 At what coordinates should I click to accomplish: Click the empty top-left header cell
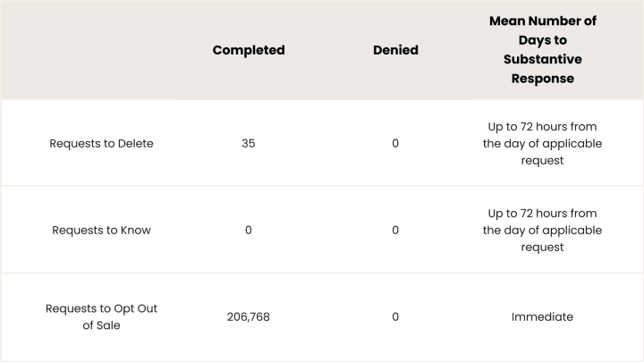tap(89, 50)
